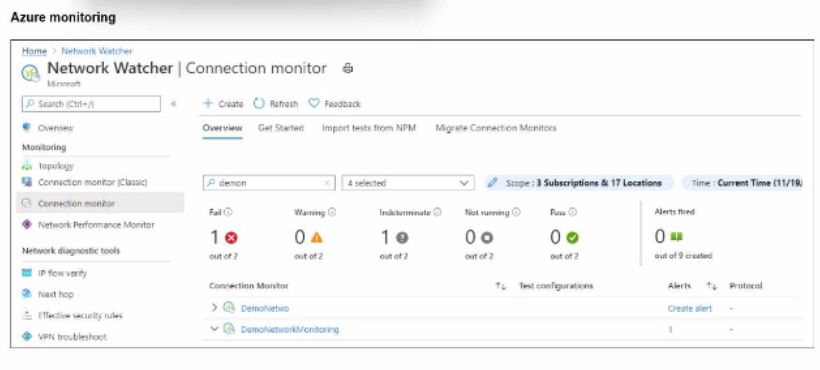This screenshot has width=820, height=370.
Task: Sort by the Connection Monitor column arrows
Action: (x=500, y=286)
